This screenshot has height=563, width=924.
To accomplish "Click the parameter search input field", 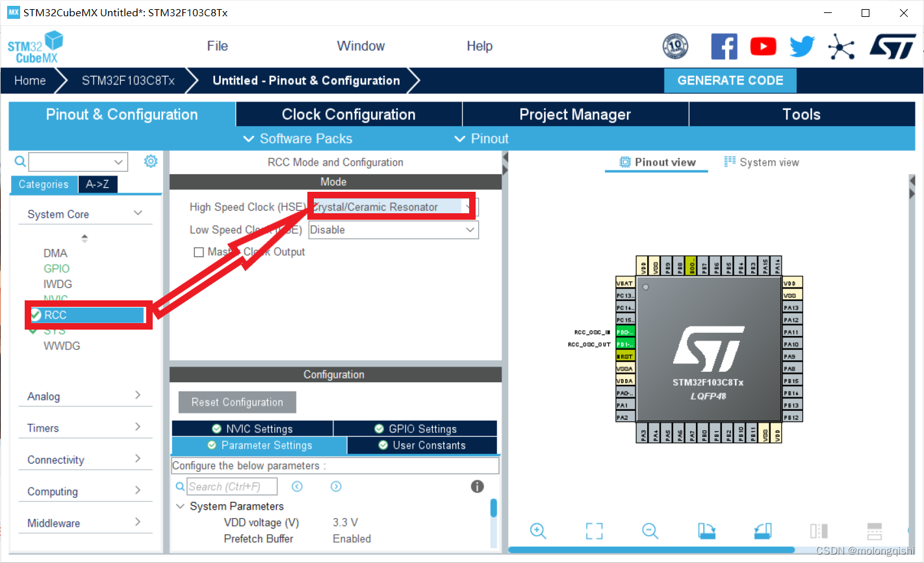I will (x=232, y=486).
